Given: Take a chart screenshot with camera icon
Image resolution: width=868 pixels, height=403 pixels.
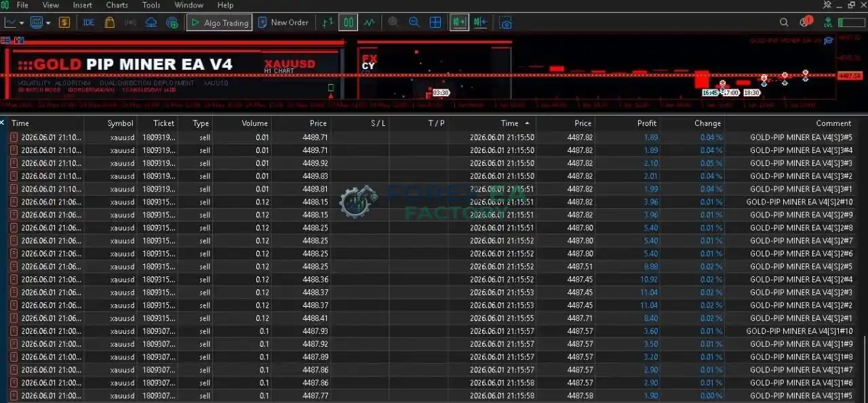Looking at the screenshot, I should [x=505, y=22].
